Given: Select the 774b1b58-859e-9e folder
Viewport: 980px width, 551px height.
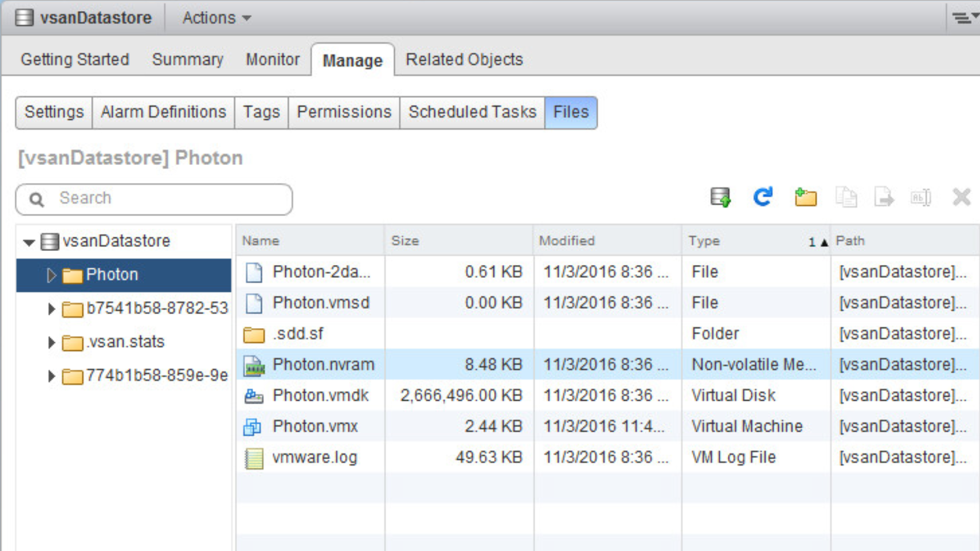Looking at the screenshot, I should (x=156, y=376).
